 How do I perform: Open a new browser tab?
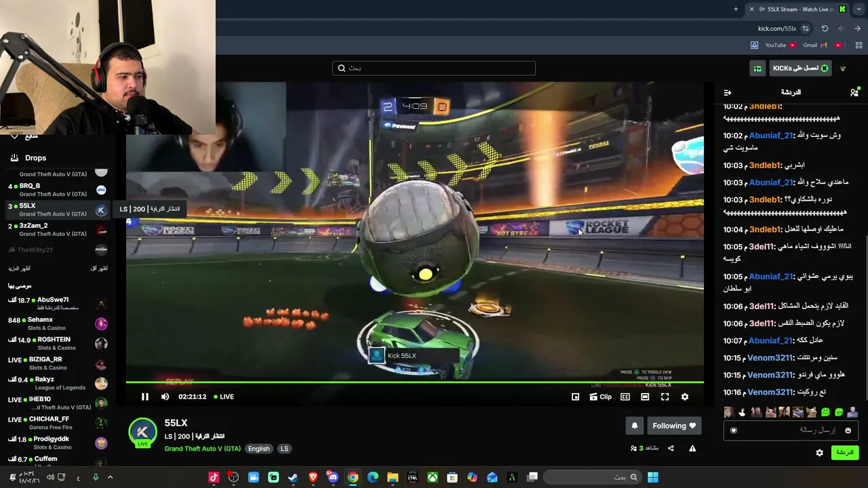coord(736,9)
